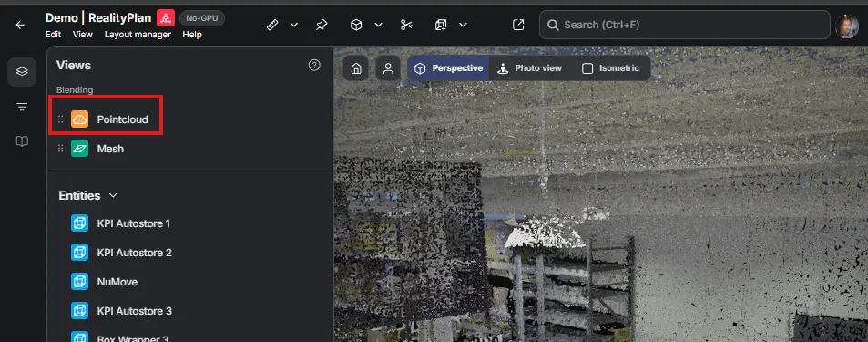
Task: Click the NuMove cube icon
Action: (80, 282)
